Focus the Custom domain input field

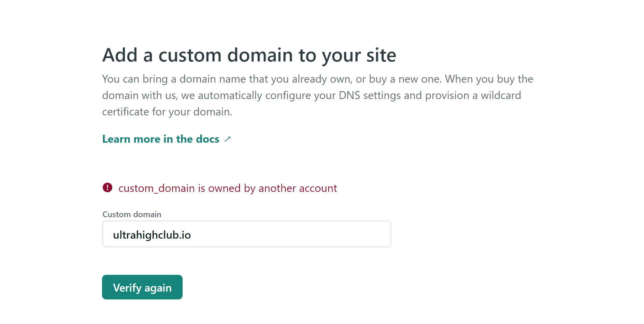(x=247, y=234)
